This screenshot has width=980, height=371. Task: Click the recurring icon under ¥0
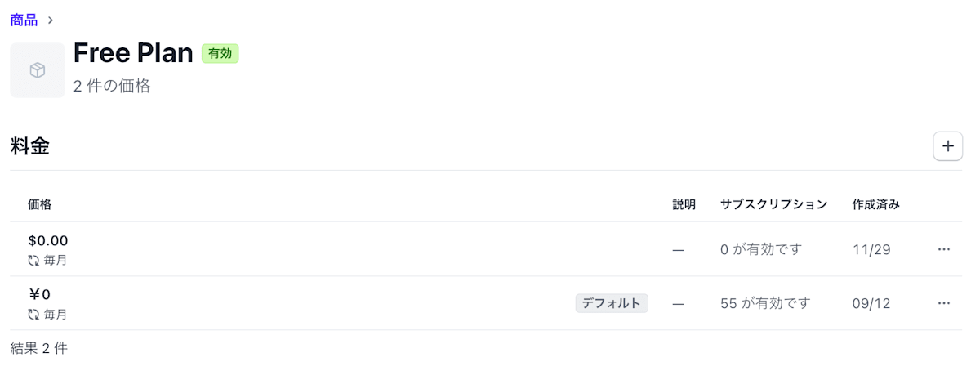click(x=33, y=315)
